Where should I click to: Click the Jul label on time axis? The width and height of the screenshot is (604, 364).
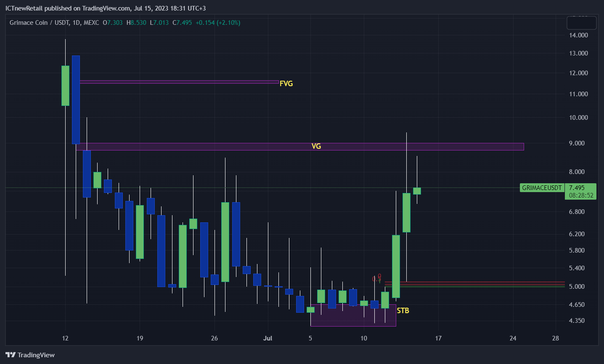point(268,338)
